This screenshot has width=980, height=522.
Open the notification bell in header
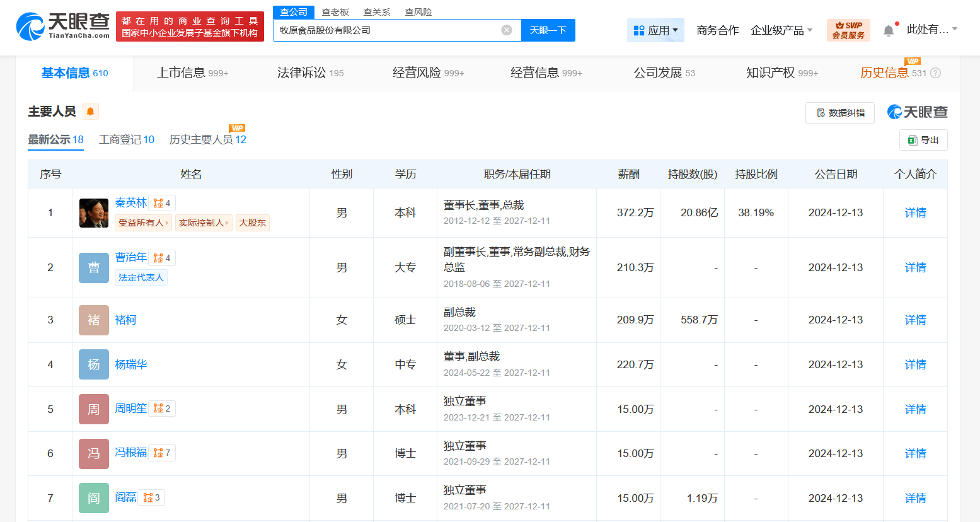(888, 30)
